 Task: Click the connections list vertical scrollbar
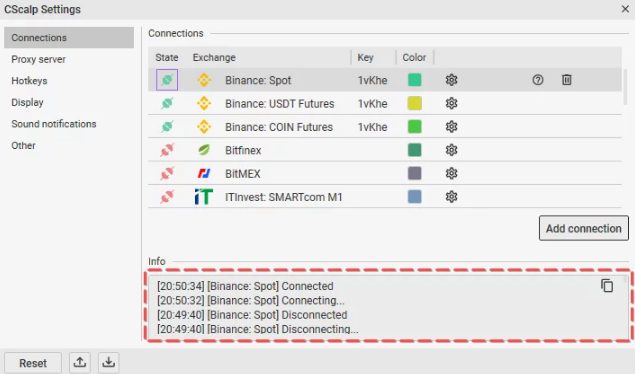(x=625, y=87)
